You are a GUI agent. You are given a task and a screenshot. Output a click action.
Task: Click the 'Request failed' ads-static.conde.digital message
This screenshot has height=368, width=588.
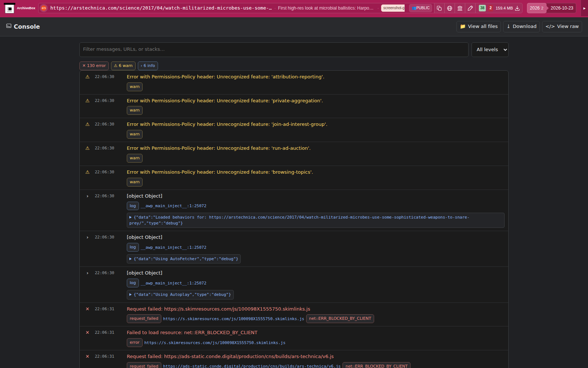tap(230, 357)
